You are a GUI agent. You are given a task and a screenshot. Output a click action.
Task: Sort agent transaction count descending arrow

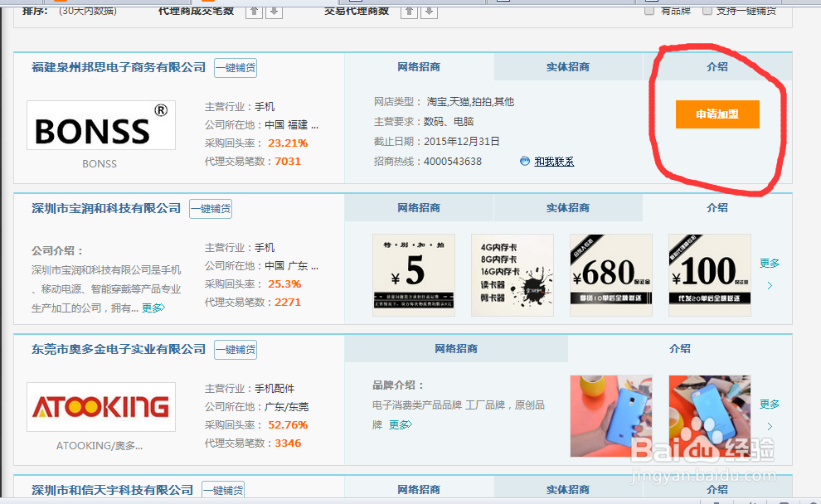pyautogui.click(x=274, y=12)
